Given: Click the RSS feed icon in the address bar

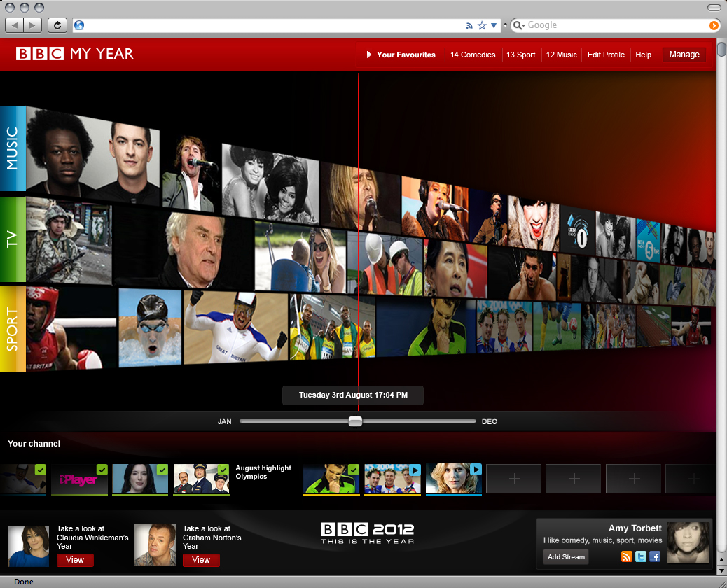Looking at the screenshot, I should pyautogui.click(x=469, y=25).
